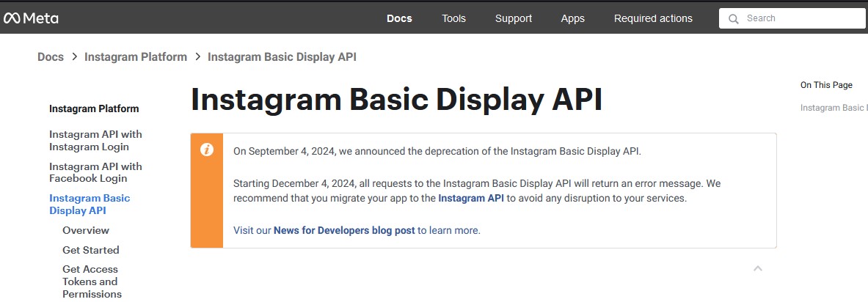Go to Docs in breadcrumb
This screenshot has width=868, height=302.
(51, 57)
